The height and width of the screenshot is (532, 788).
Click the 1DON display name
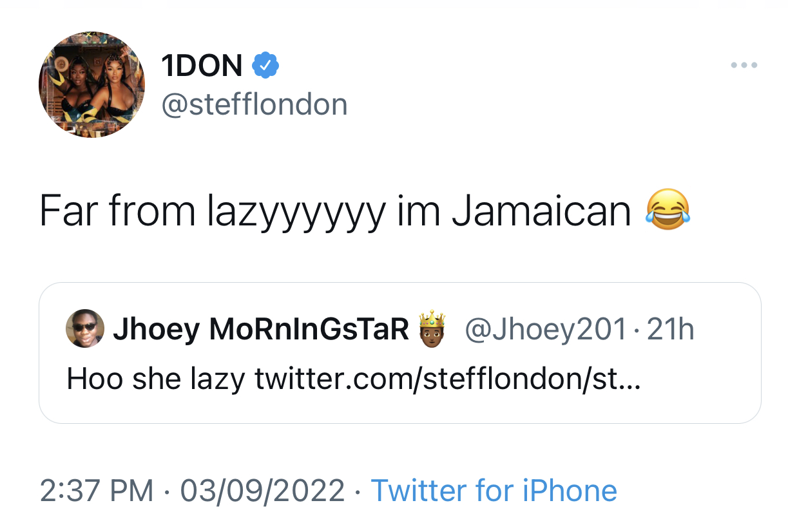(x=202, y=66)
